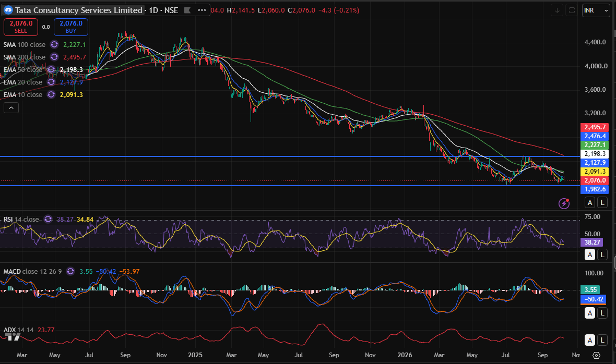This screenshot has width=616, height=364.
Task: Toggle auto scale A in RSI pane
Action: click(590, 254)
